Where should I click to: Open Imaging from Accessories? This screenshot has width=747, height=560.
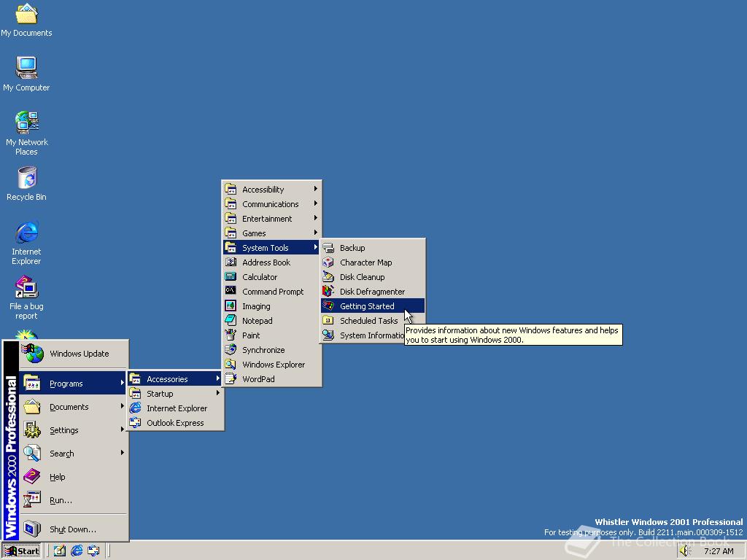[x=271, y=306]
